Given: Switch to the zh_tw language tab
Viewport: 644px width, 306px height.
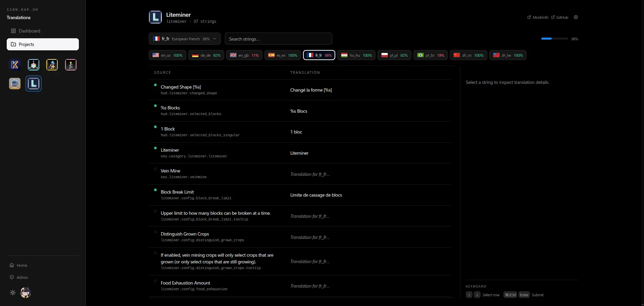Looking at the screenshot, I should (x=508, y=55).
